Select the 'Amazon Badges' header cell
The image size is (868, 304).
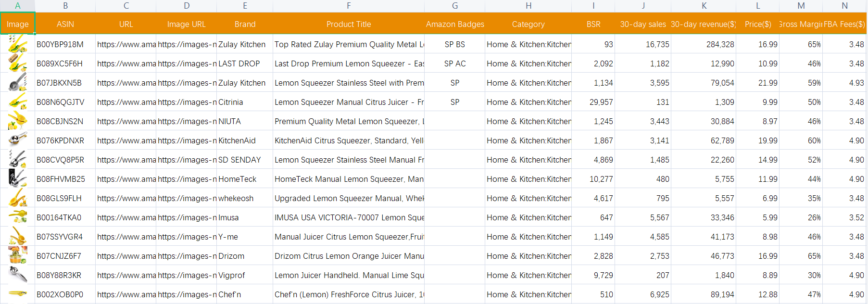454,24
